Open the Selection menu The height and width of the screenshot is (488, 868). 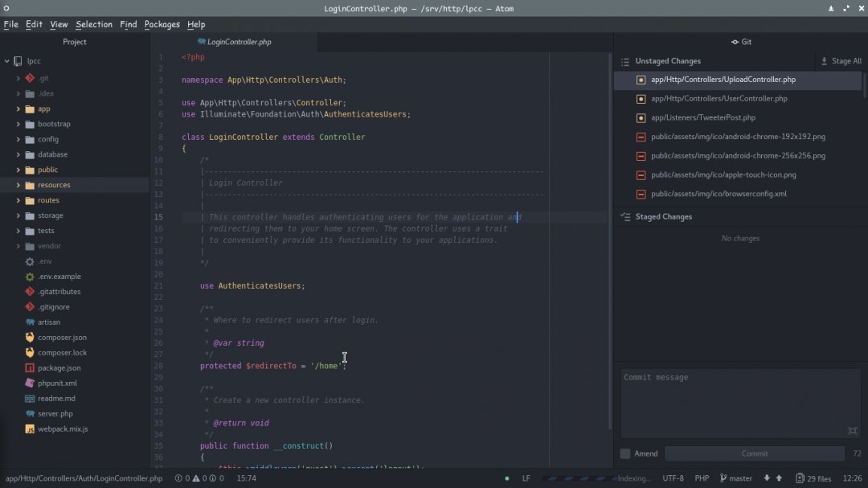(x=93, y=24)
